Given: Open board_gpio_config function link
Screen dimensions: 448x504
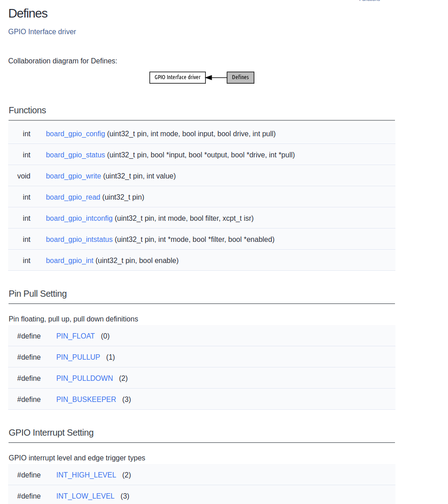Looking at the screenshot, I should coord(75,134).
